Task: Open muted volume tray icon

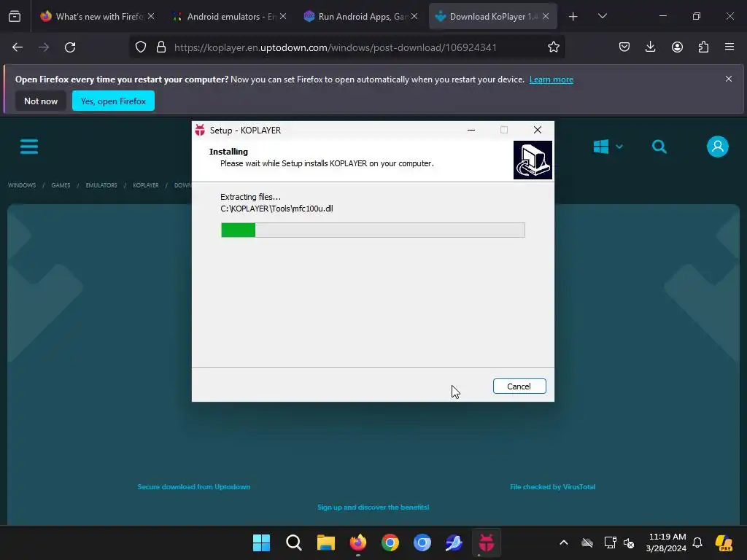Action: [x=629, y=542]
